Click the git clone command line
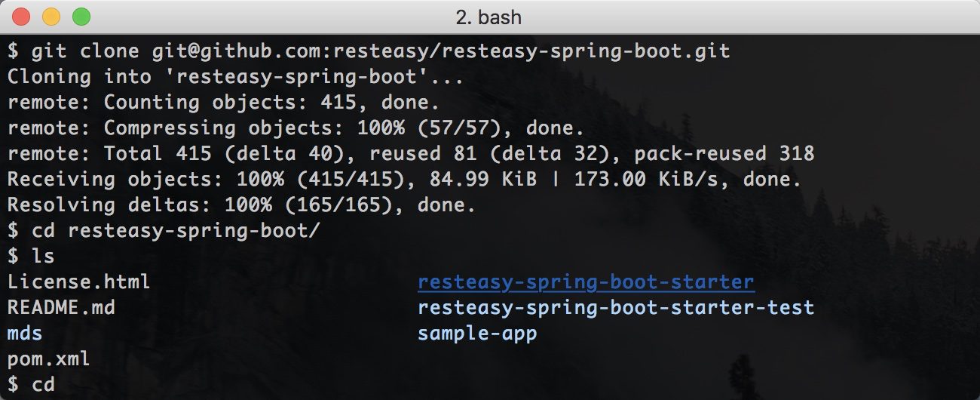 (x=369, y=51)
